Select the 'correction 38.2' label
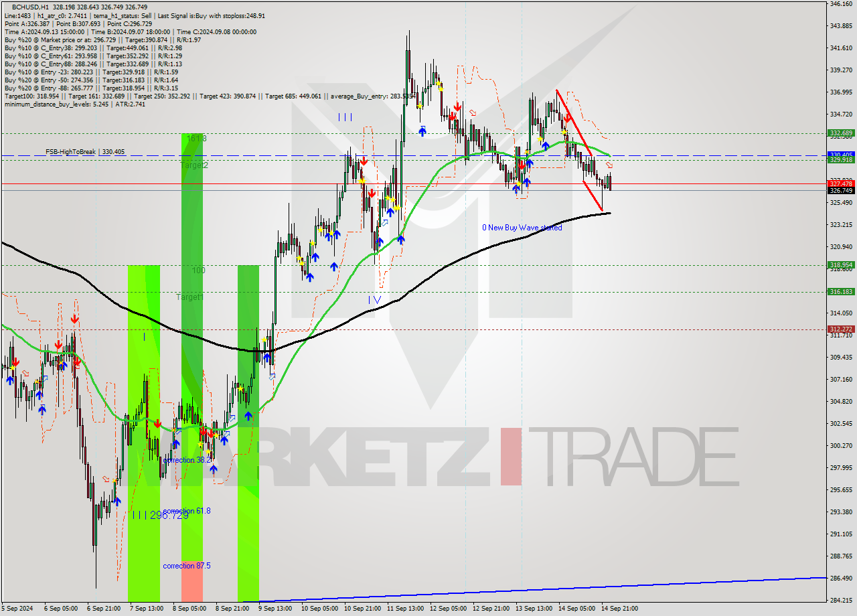The image size is (857, 616). coord(187,461)
